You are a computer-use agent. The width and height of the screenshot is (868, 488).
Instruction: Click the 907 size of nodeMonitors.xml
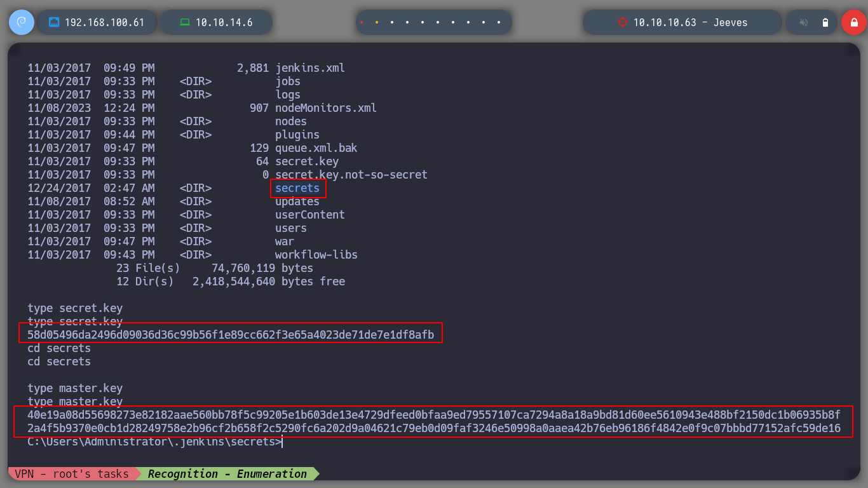tap(259, 108)
